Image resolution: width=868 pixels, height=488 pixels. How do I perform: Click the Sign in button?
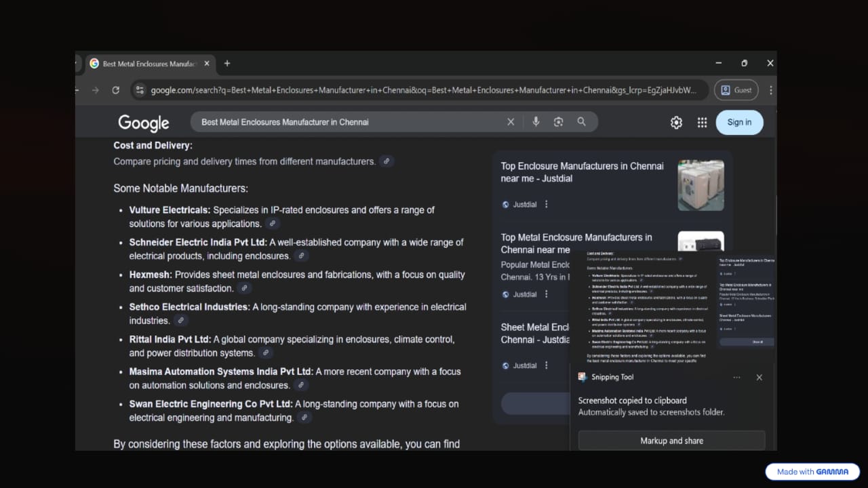(739, 123)
